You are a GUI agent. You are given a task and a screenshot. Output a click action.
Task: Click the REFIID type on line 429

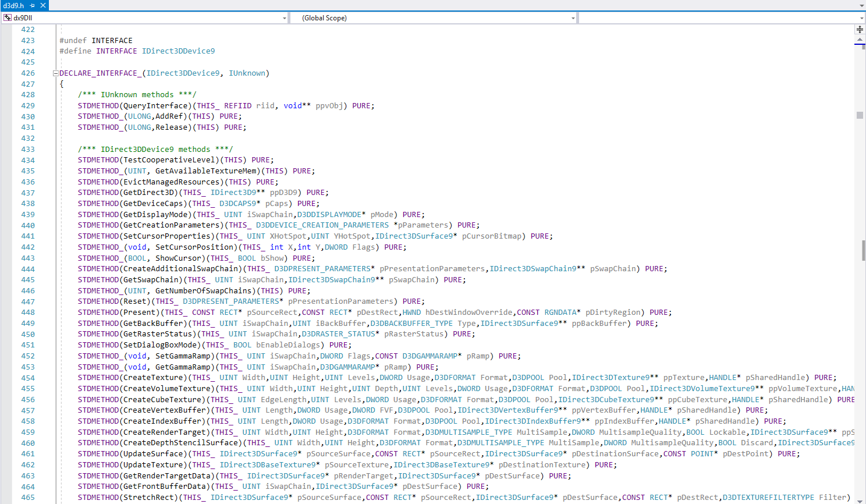pos(237,106)
